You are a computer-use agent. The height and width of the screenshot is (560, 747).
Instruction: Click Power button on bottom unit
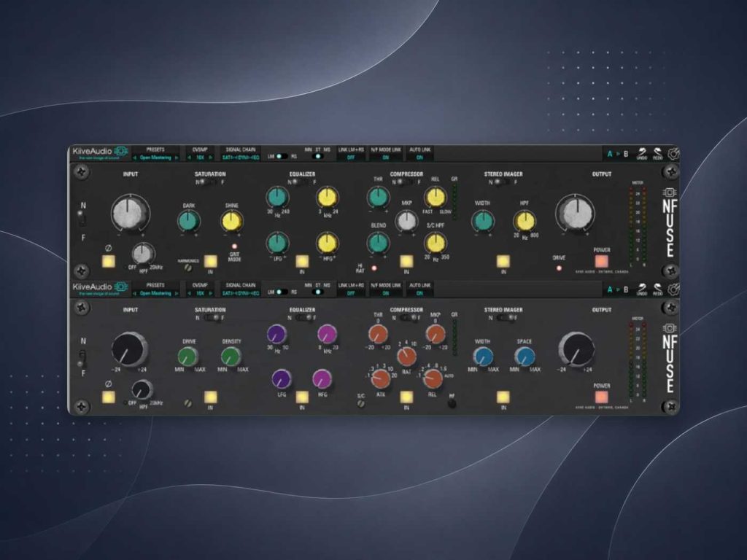tap(601, 397)
